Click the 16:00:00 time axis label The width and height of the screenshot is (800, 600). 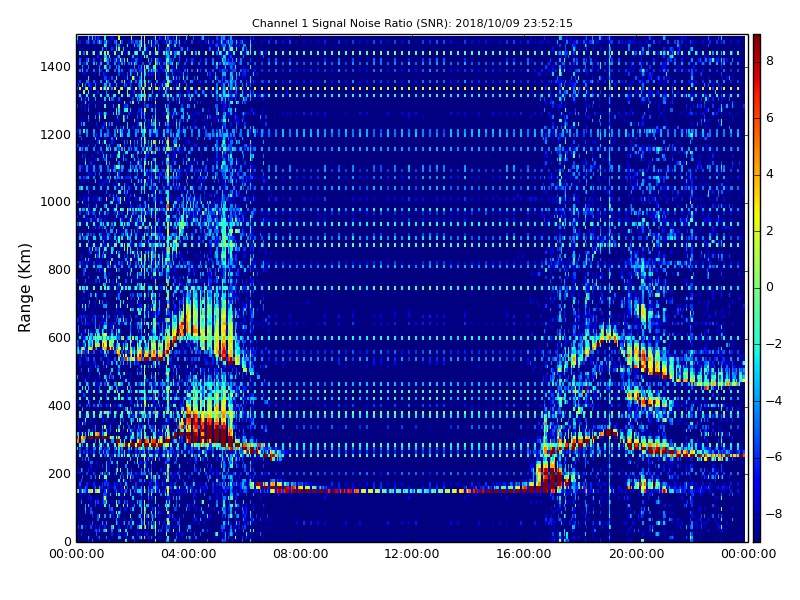click(x=524, y=554)
